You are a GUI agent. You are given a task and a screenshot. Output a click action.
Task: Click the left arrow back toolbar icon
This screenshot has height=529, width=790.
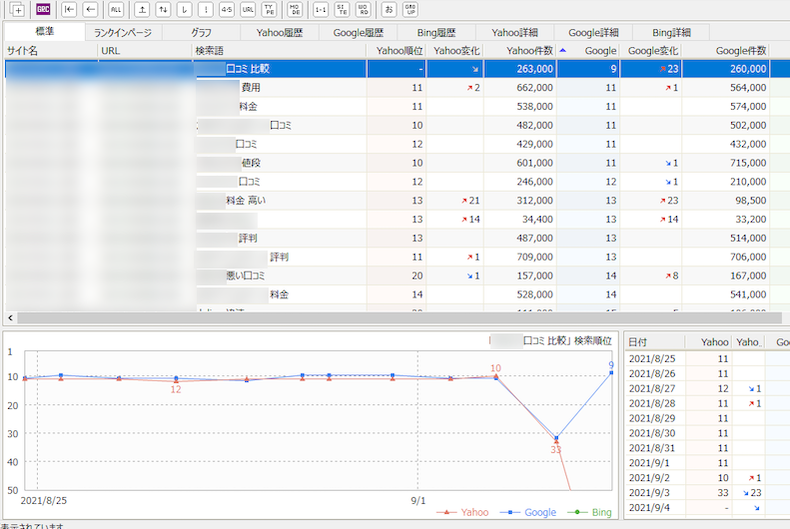pyautogui.click(x=90, y=9)
